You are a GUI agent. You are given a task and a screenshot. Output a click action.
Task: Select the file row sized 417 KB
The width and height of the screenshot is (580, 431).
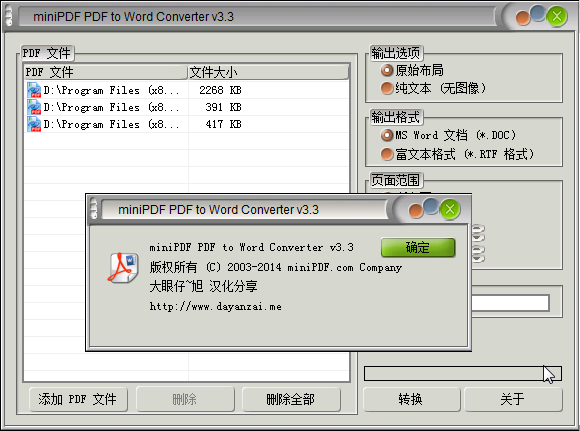click(x=186, y=124)
